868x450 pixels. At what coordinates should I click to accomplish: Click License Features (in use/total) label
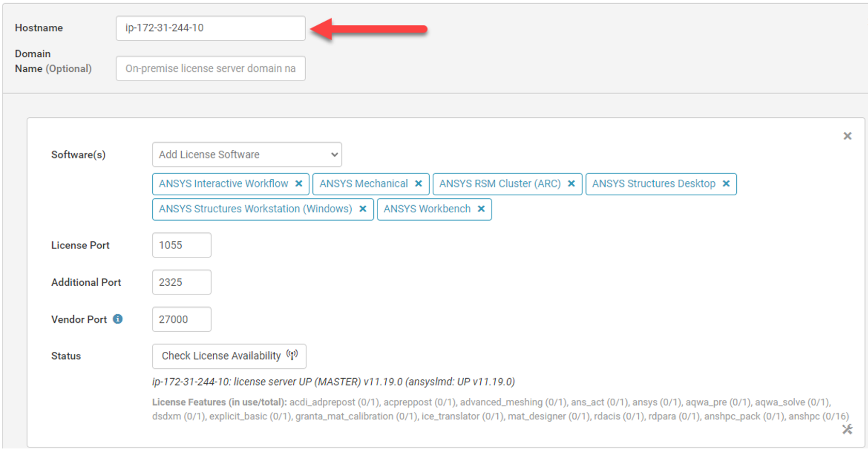coord(219,402)
